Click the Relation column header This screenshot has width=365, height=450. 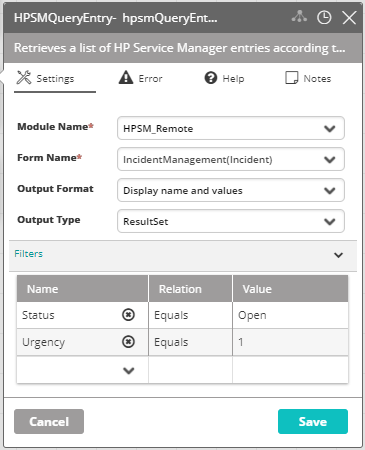(190, 289)
